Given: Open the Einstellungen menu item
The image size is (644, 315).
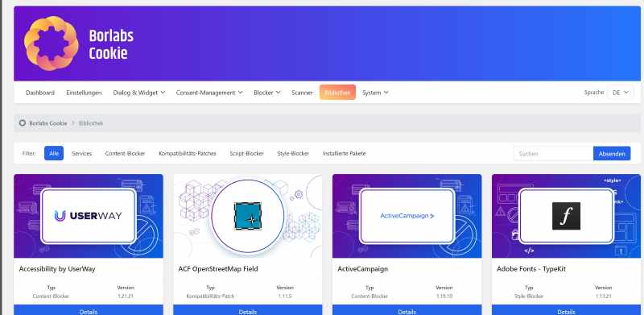Looking at the screenshot, I should [x=84, y=93].
